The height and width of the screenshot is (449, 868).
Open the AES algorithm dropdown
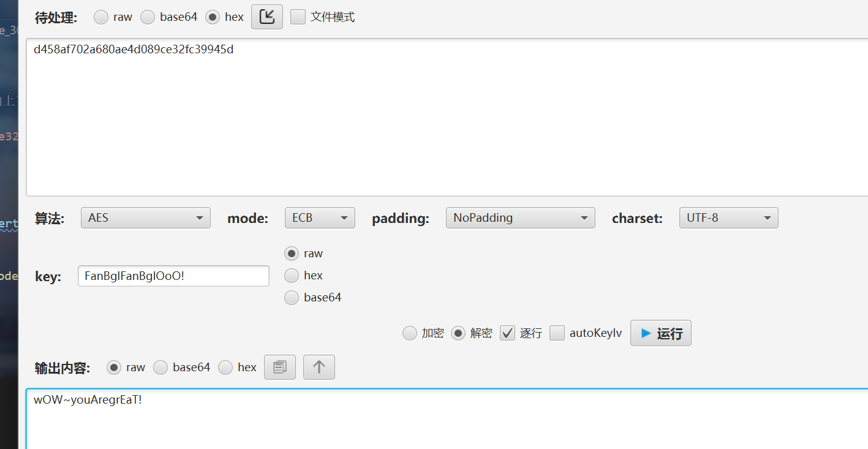(x=145, y=218)
